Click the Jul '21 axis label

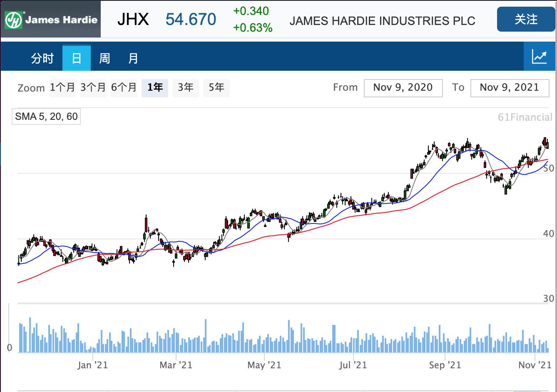[x=353, y=365]
